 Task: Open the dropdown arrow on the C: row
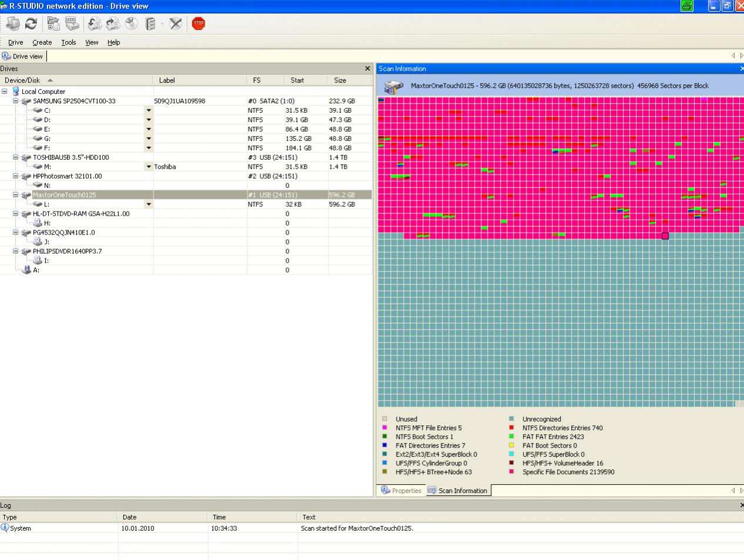pyautogui.click(x=149, y=110)
